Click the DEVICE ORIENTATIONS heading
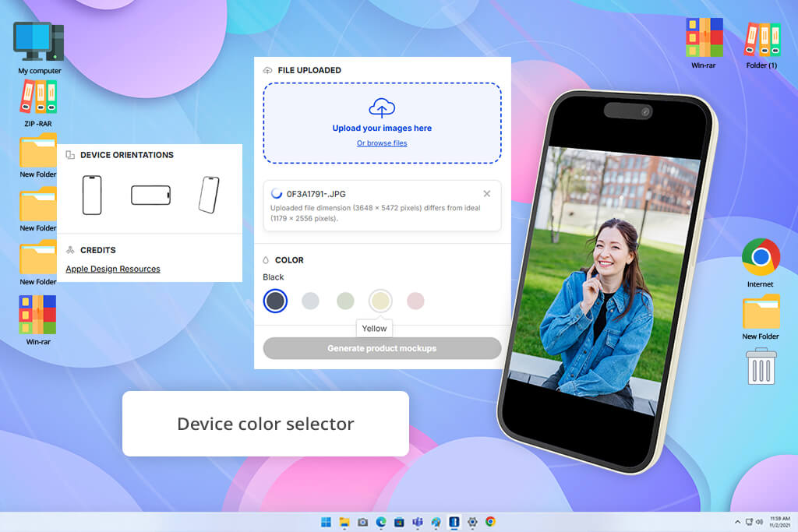Viewport: 798px width, 532px height. pos(127,155)
